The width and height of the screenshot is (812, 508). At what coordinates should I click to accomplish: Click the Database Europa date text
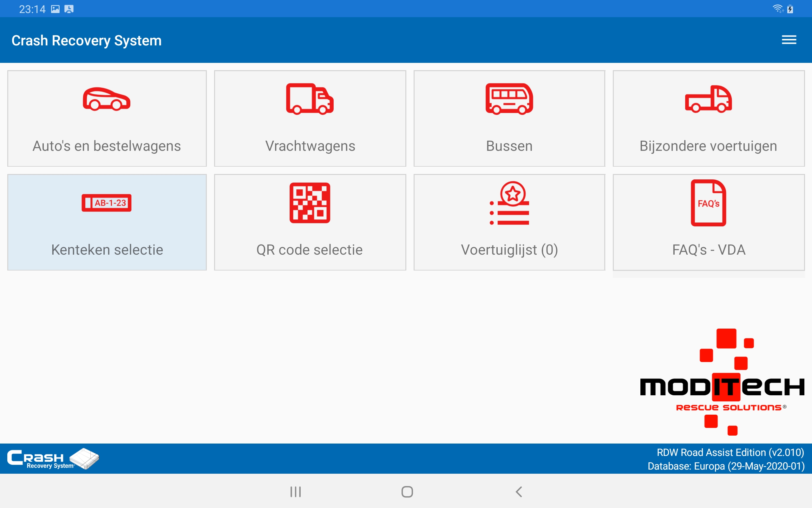click(x=726, y=466)
